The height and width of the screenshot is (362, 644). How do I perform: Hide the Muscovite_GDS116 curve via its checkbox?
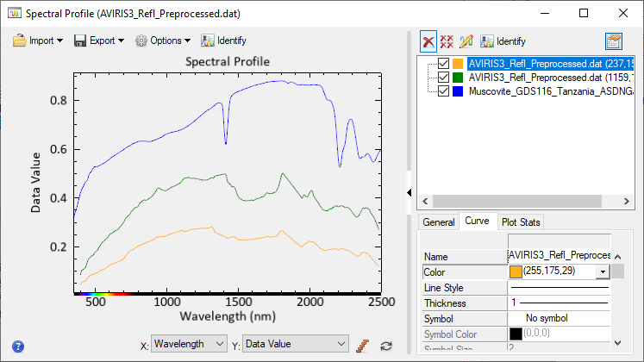pos(444,90)
